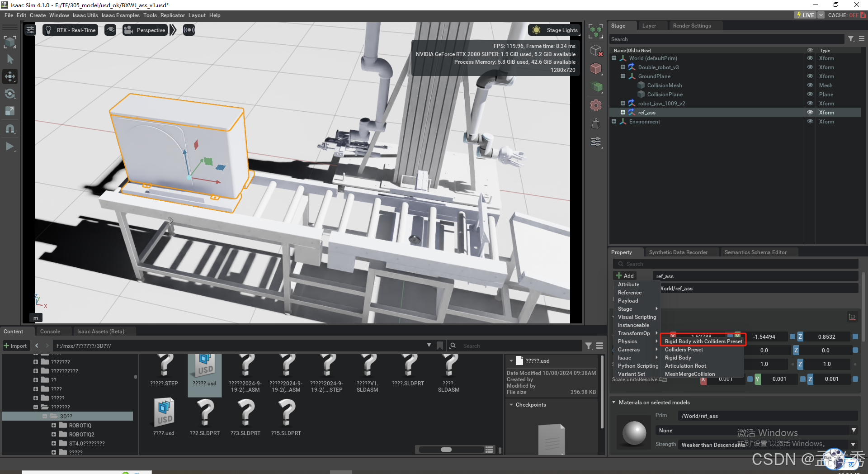Collapse Materials on selected models section

tap(613, 402)
